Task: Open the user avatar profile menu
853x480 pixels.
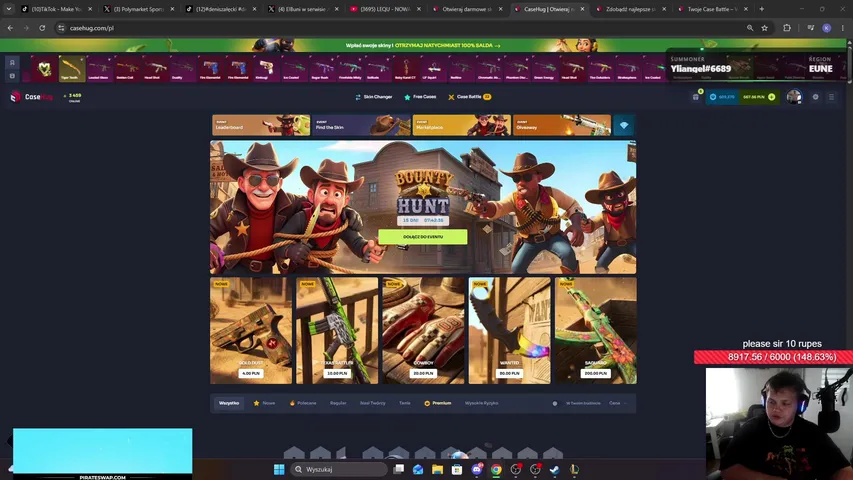Action: (794, 97)
